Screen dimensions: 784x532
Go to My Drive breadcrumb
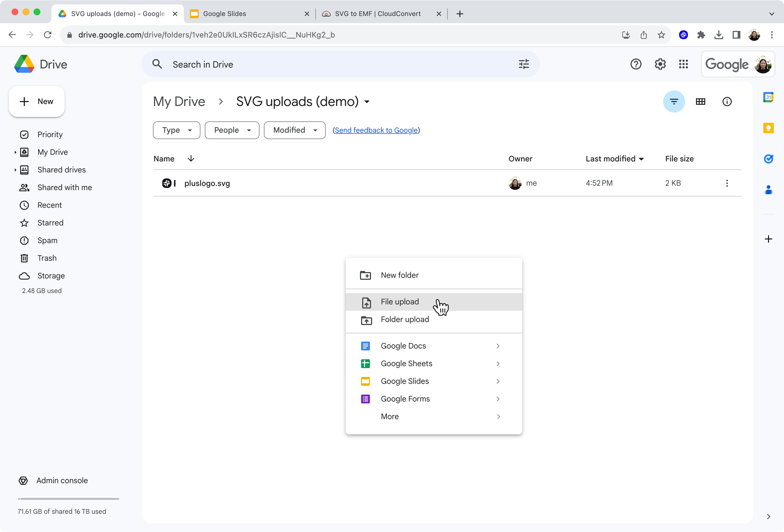(179, 102)
